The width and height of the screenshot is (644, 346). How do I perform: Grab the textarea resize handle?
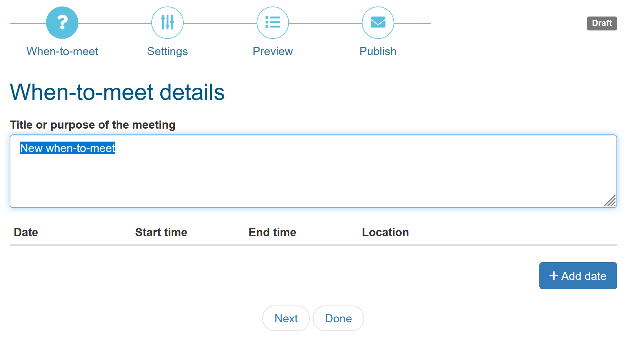[x=610, y=201]
